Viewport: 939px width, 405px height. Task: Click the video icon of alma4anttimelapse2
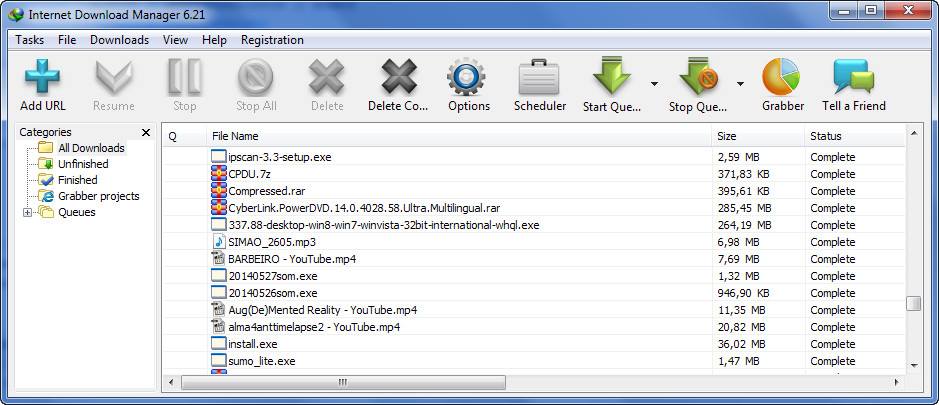(219, 327)
